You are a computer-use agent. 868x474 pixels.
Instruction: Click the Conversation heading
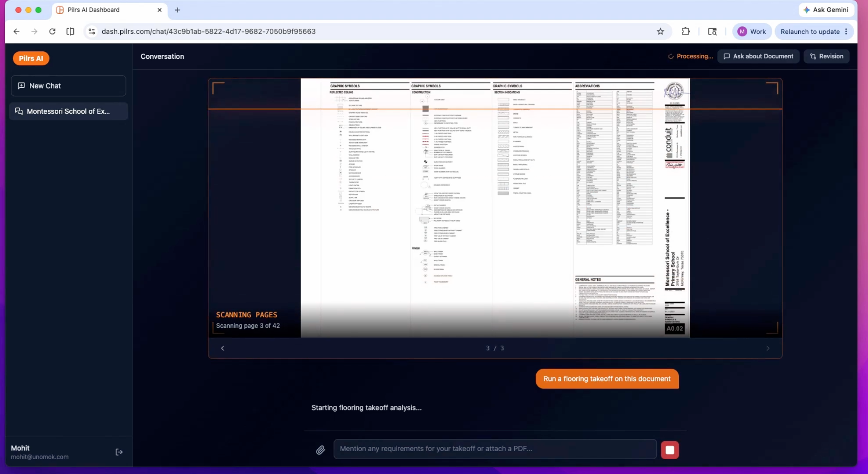(162, 56)
